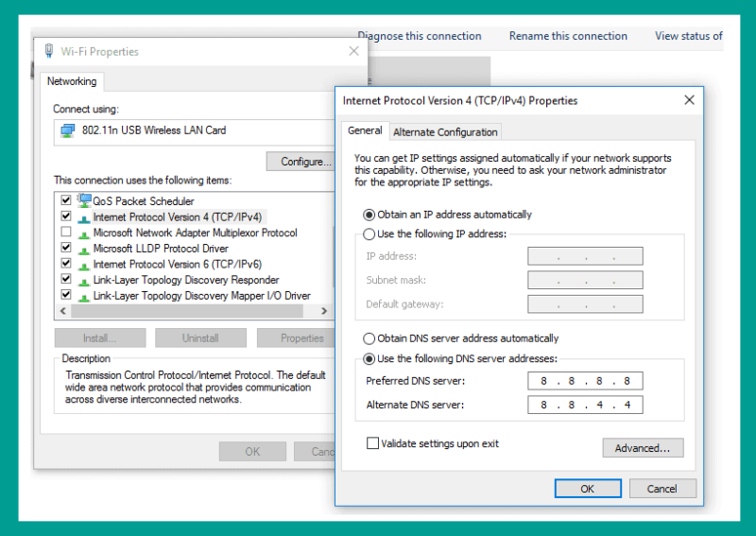This screenshot has height=536, width=756.
Task: Click the Install... button in Wi-Fi Properties
Action: (100, 338)
